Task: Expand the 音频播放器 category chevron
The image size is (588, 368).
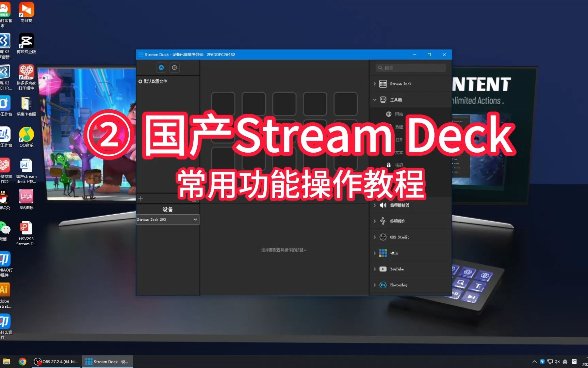Action: click(375, 205)
